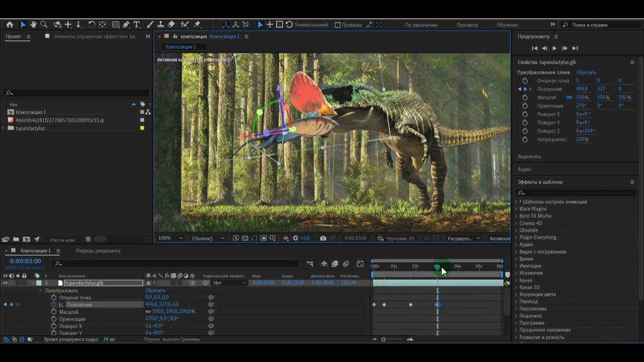Select the Text (T) tool
The image size is (644, 362).
[136, 25]
